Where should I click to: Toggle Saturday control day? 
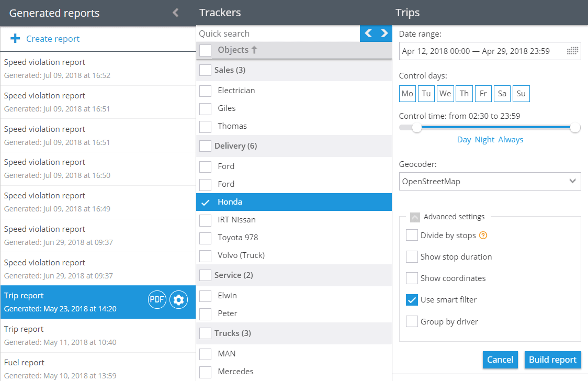pyautogui.click(x=502, y=93)
